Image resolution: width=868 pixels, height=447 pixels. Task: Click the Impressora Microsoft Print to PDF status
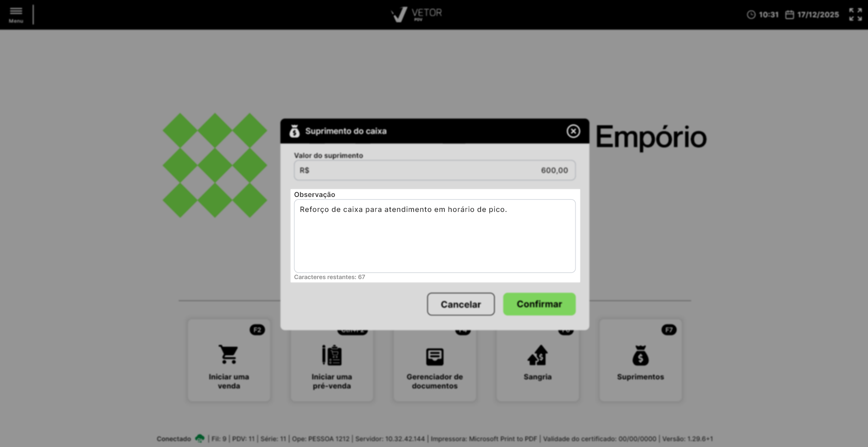[x=483, y=439]
